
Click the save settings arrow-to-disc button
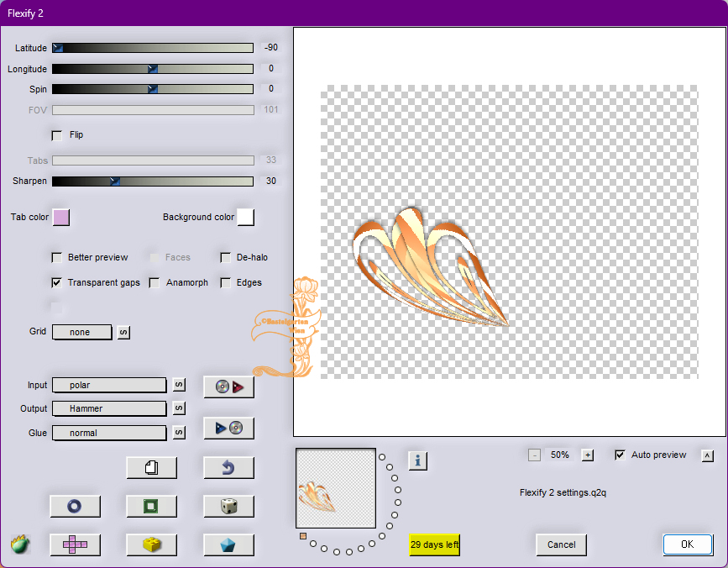tap(229, 428)
